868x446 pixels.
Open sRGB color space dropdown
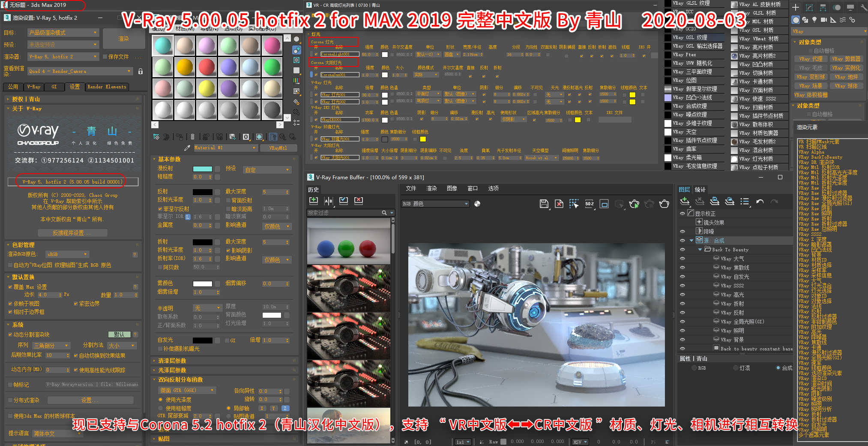(67, 254)
